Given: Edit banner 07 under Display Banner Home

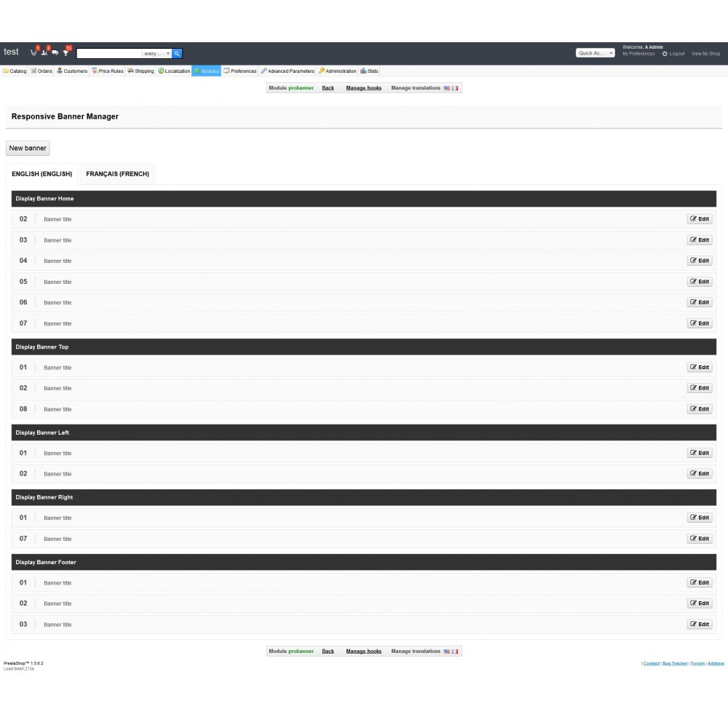Looking at the screenshot, I should pos(699,323).
